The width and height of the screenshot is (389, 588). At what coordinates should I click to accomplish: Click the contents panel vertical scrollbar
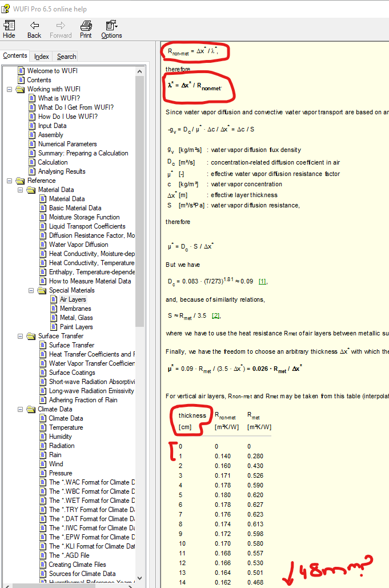pyautogui.click(x=139, y=229)
